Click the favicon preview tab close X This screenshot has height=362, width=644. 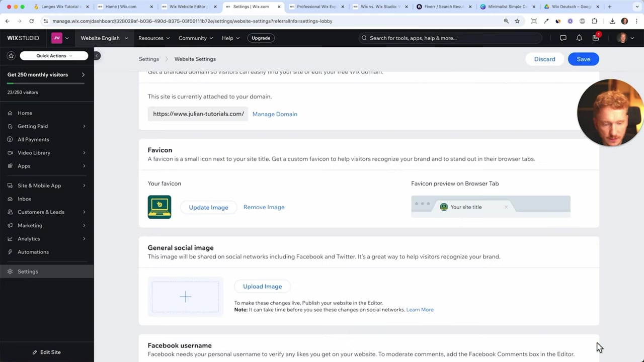coord(506,207)
